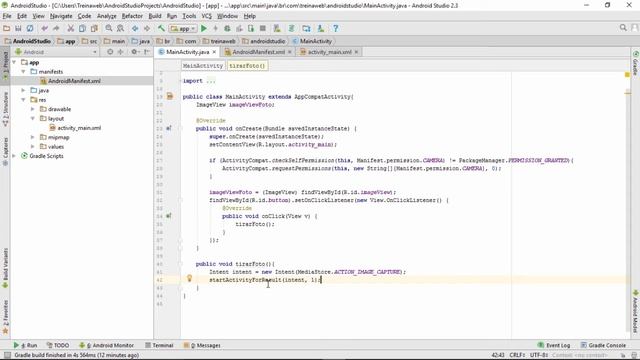Collapse the app module tree node
Image resolution: width=640 pixels, height=360 pixels.
coord(15,62)
